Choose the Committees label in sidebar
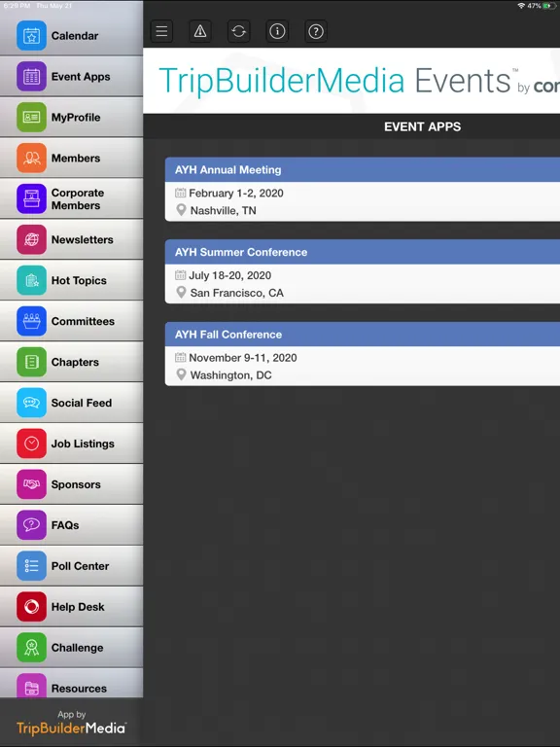This screenshot has width=560, height=747. (83, 321)
